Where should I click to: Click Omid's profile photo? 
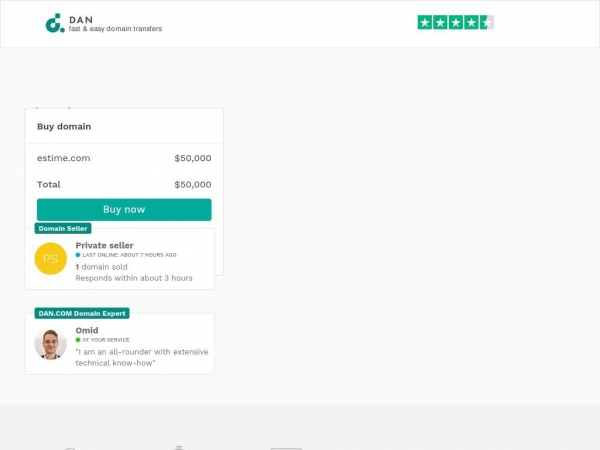pyautogui.click(x=51, y=344)
